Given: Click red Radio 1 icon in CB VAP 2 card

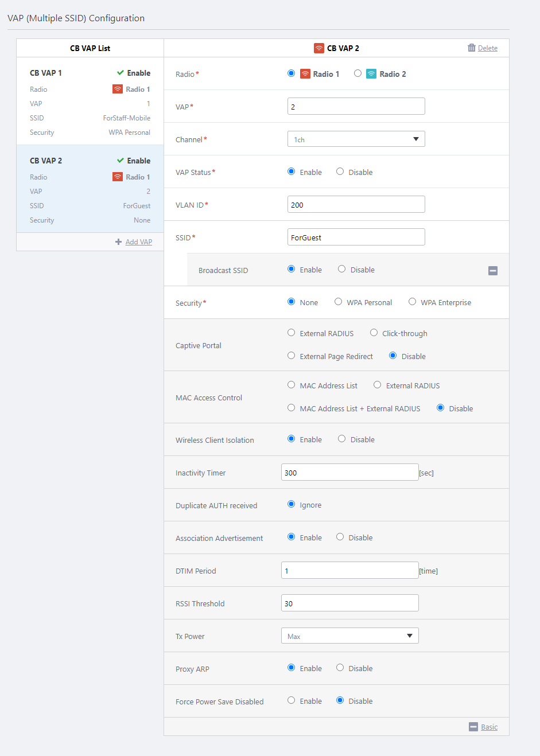Looking at the screenshot, I should click(118, 177).
